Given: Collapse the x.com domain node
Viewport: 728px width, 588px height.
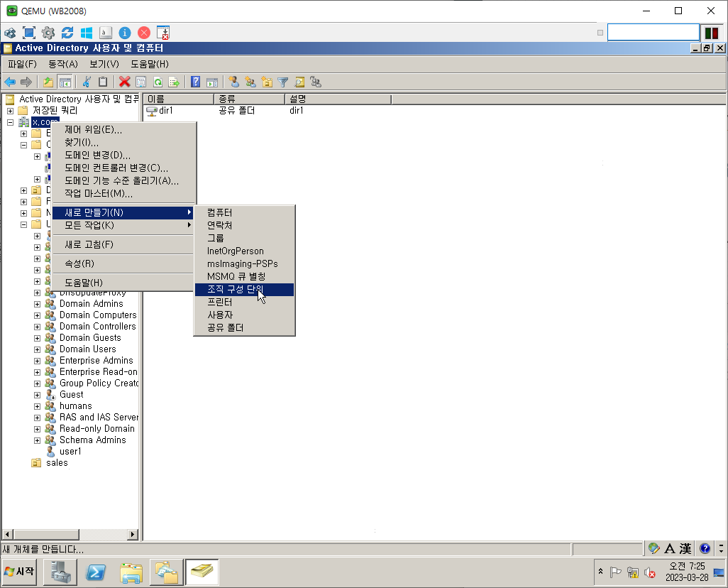Looking at the screenshot, I should click(10, 122).
